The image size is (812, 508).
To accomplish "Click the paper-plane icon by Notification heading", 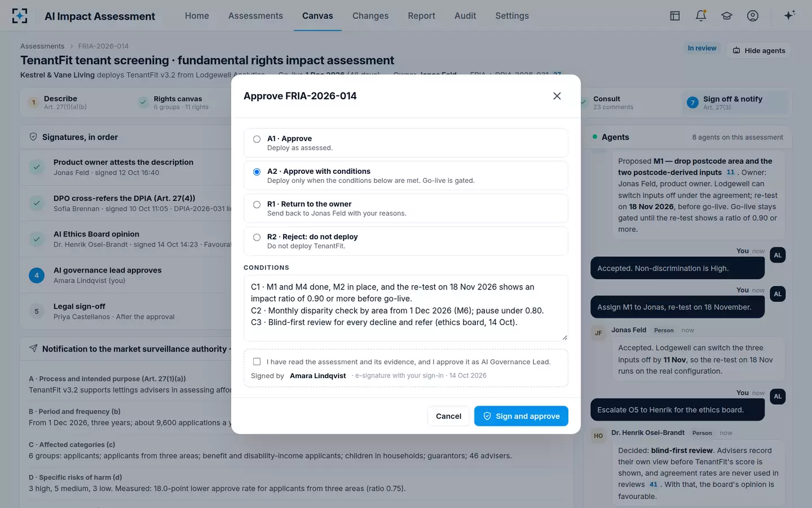I will pyautogui.click(x=33, y=349).
